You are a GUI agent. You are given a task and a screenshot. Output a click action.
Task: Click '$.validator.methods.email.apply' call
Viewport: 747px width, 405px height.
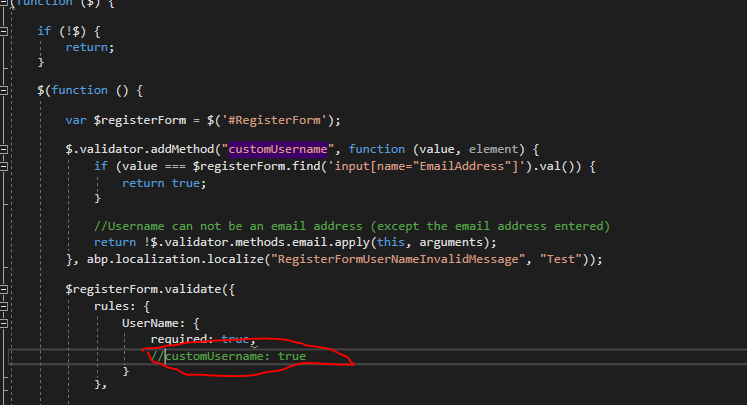coord(260,243)
